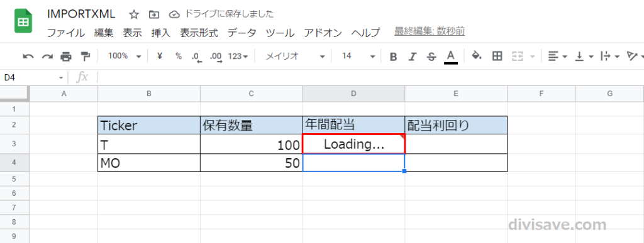The width and height of the screenshot is (644, 243).
Task: Open the name box dropdown arrow
Action: (61, 77)
